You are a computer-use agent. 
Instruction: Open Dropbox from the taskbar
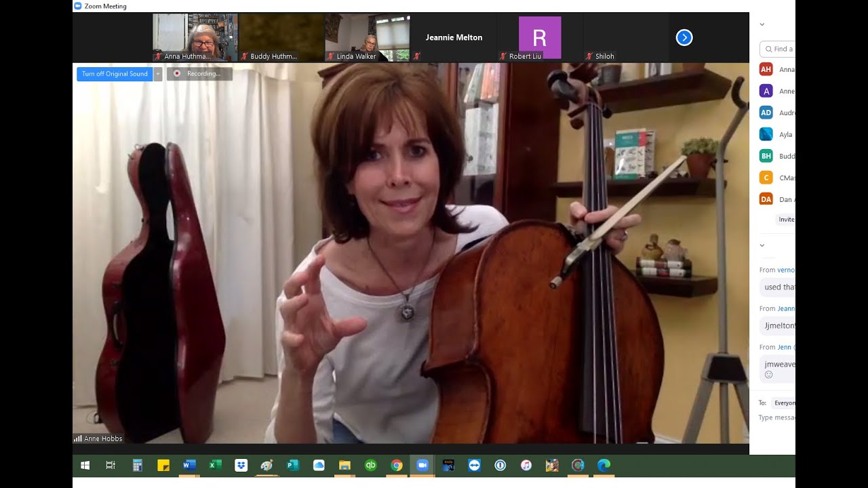tap(241, 465)
